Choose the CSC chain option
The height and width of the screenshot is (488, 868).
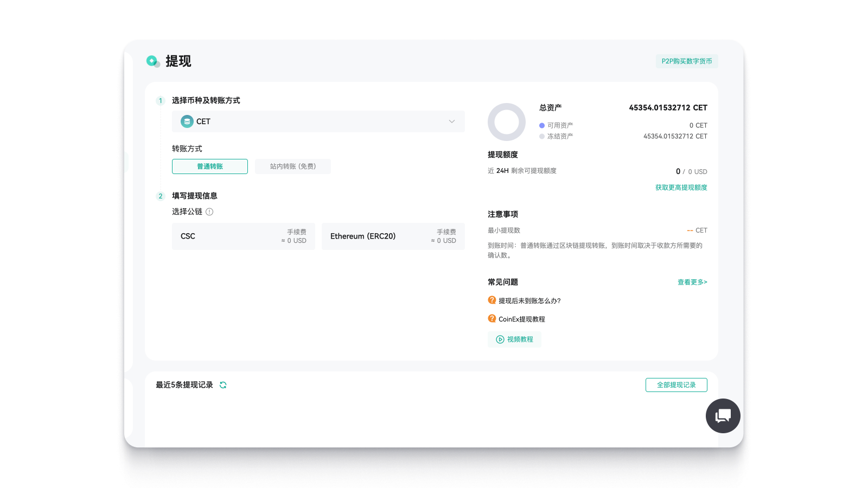pos(244,236)
